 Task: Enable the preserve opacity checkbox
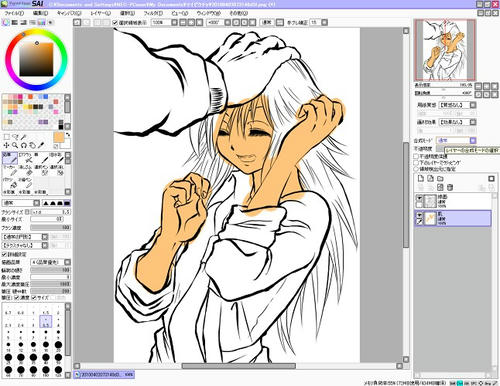416,156
